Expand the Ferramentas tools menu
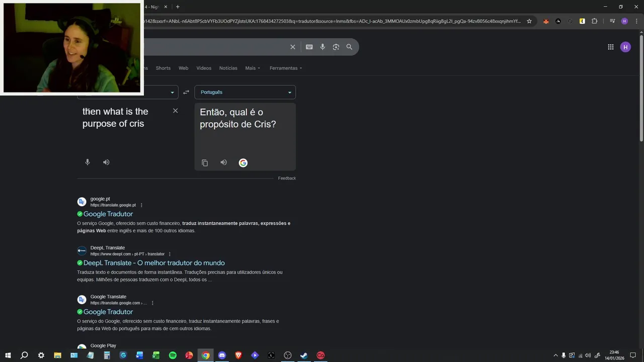The height and width of the screenshot is (362, 644). click(x=286, y=68)
